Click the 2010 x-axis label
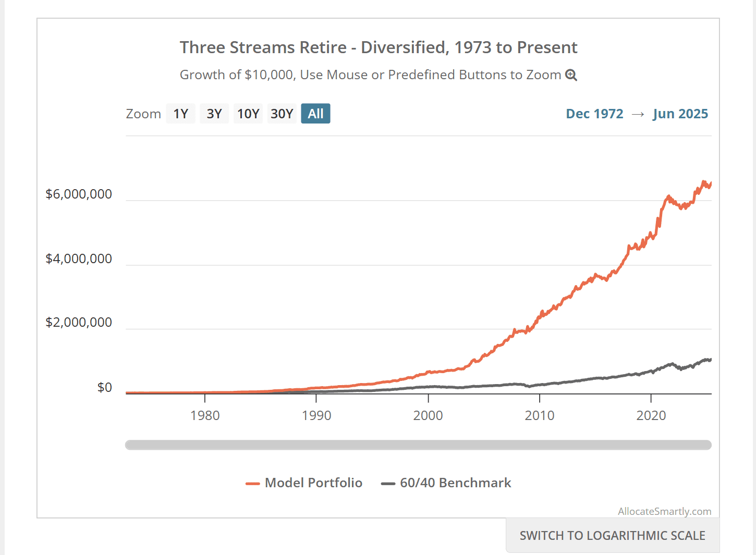 click(x=540, y=415)
